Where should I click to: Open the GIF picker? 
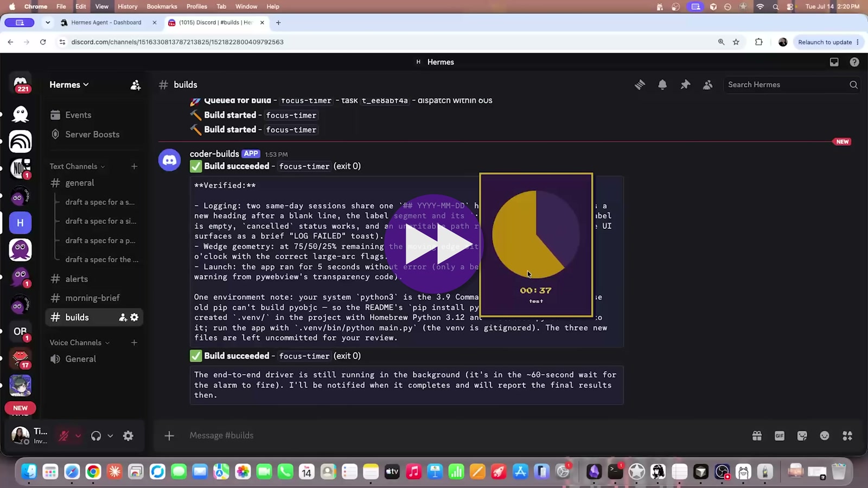(x=780, y=435)
